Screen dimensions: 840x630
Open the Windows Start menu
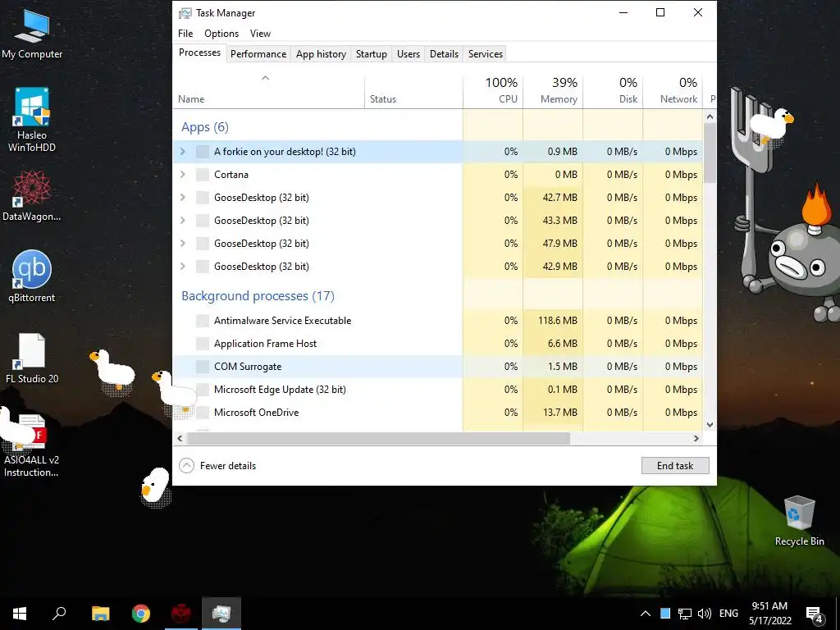pyautogui.click(x=20, y=614)
